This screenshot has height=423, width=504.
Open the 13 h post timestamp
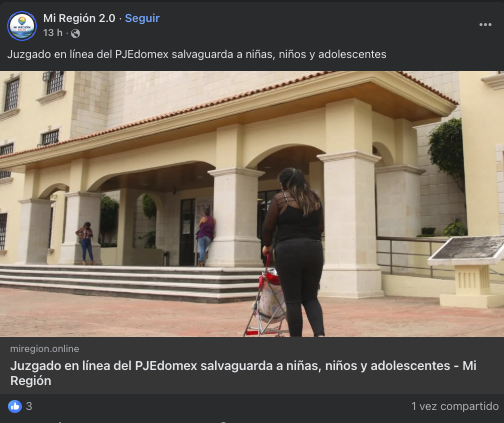point(53,33)
